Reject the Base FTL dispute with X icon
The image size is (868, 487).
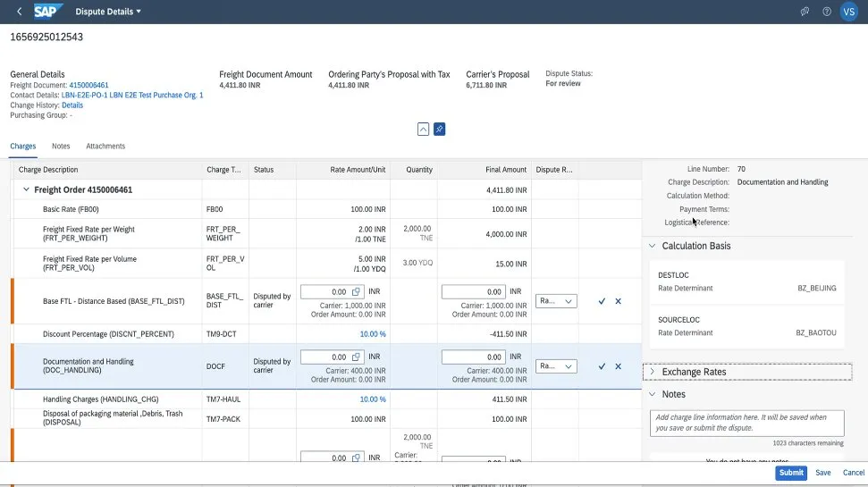click(x=618, y=301)
